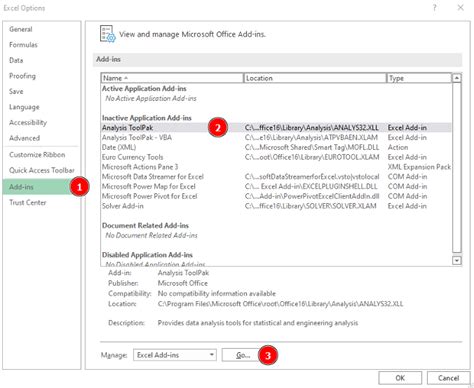This screenshot has height=388, width=474.
Task: Click the Add-ins settings icon in header
Action: click(107, 34)
